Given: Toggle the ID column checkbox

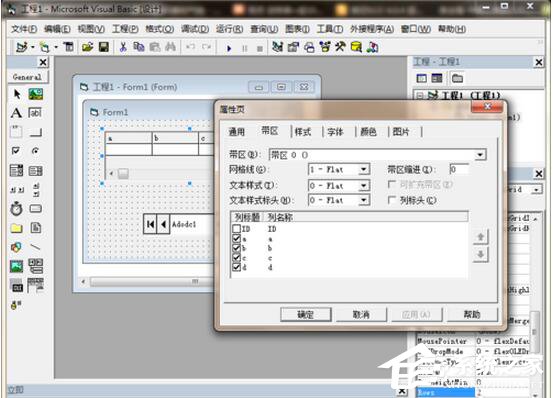Looking at the screenshot, I should (236, 229).
